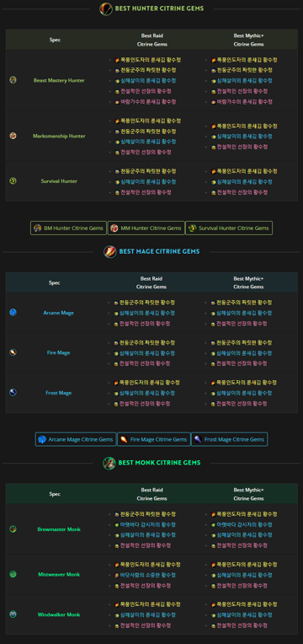Open the Beast Mastery Hunter link
Screen dimensions: 303x644
59,81
